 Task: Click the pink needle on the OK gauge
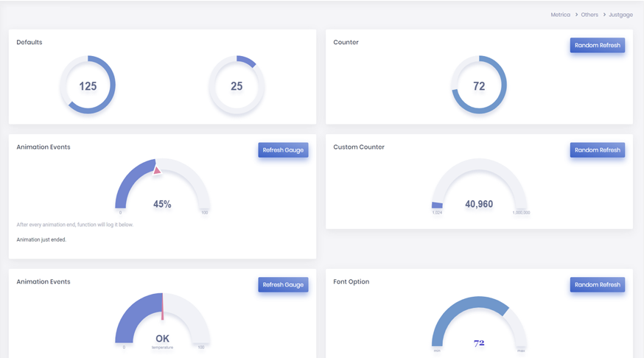(163, 308)
